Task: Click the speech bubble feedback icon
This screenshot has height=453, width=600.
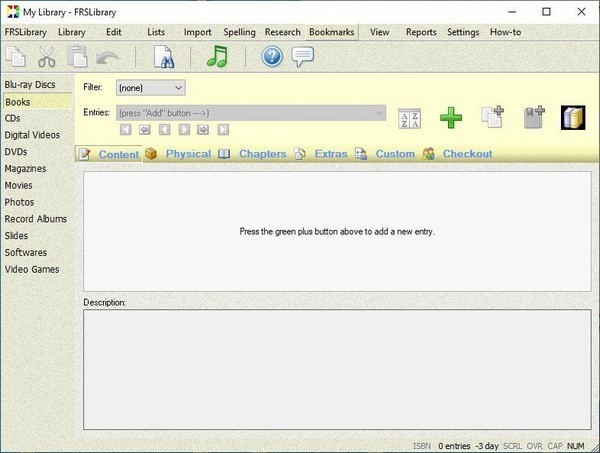Action: coord(302,57)
